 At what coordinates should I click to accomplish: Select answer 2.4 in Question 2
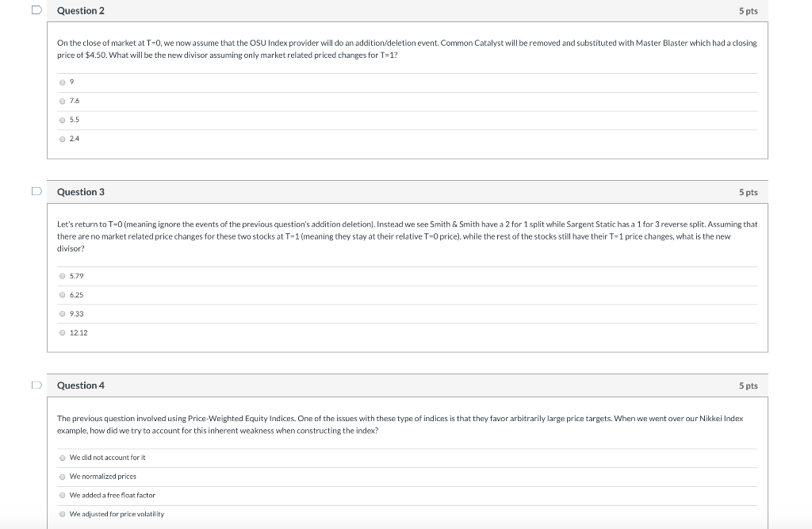pyautogui.click(x=63, y=139)
